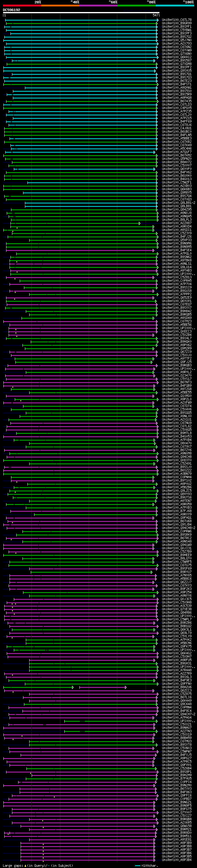The image size is (197, 868).
Task: Select hit UniRef100_A9P3B9
Action: (177, 843)
